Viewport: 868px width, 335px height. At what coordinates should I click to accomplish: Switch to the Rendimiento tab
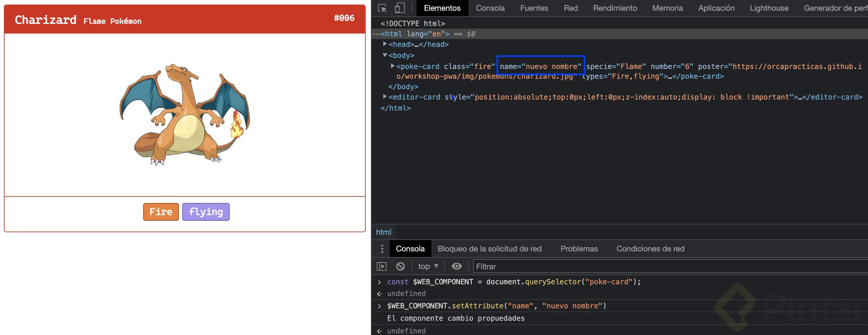(x=615, y=8)
